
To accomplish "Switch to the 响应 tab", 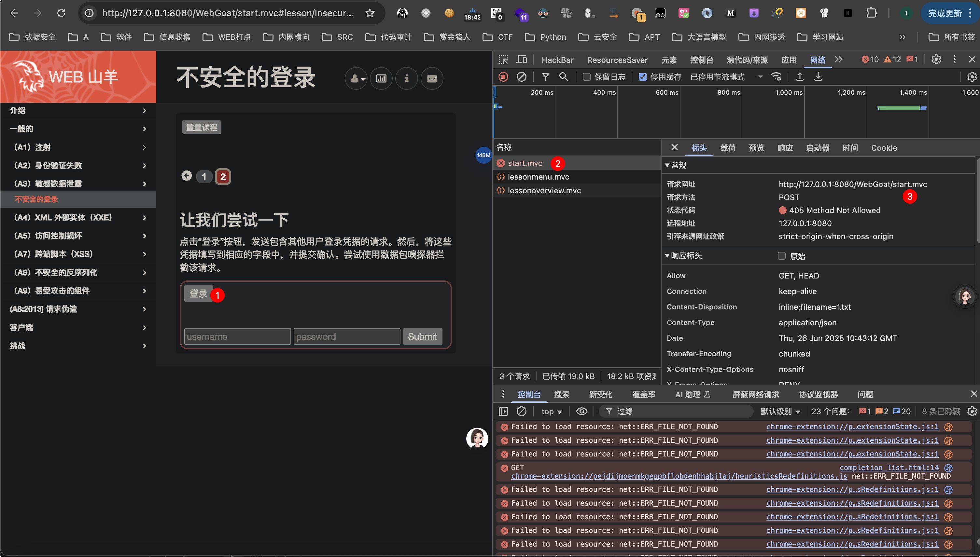I will (785, 148).
